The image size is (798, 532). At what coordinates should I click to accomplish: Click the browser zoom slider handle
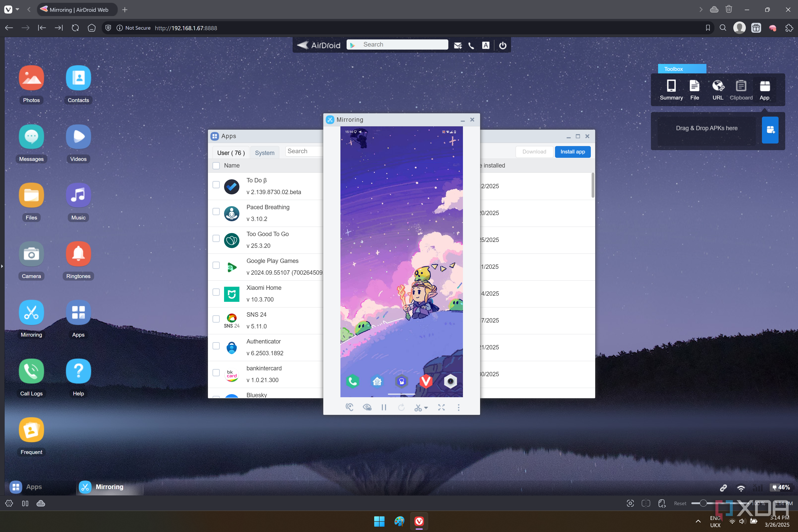(703, 503)
